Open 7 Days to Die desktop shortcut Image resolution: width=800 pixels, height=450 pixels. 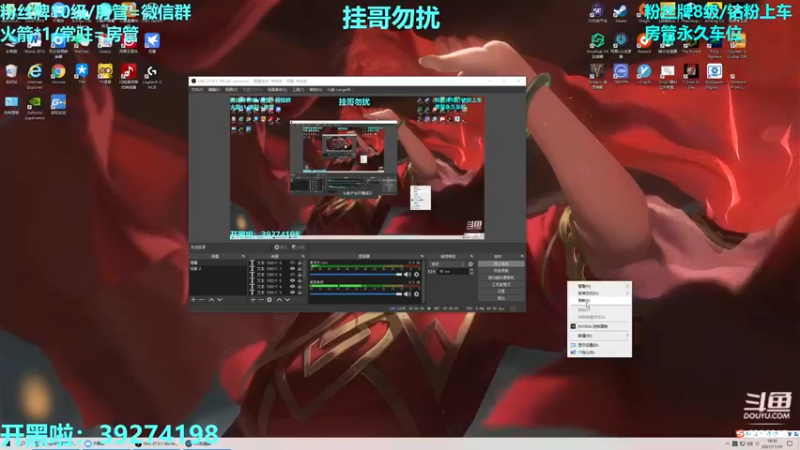tap(691, 77)
